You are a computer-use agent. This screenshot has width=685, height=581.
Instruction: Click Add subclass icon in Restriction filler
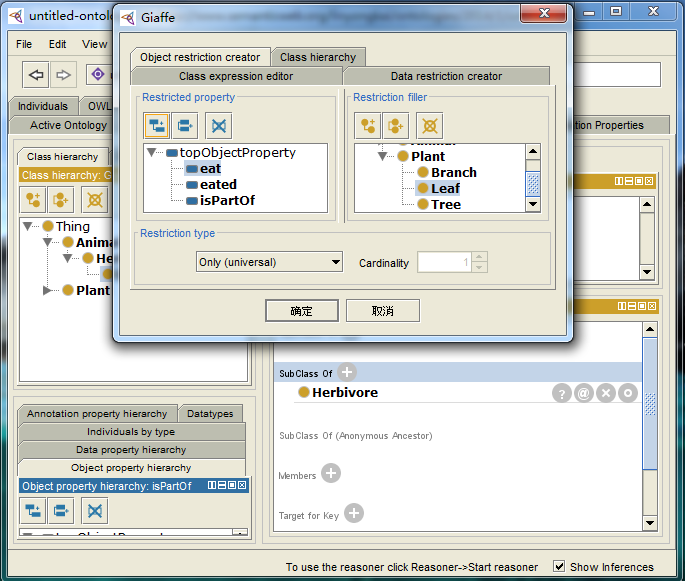pyautogui.click(x=368, y=126)
